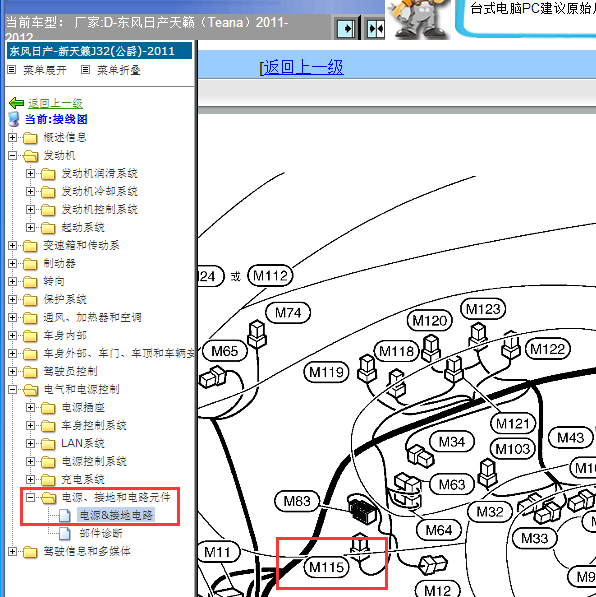Click 东风日产-新天籁J32(公爵)-2011 title bar

pos(99,51)
